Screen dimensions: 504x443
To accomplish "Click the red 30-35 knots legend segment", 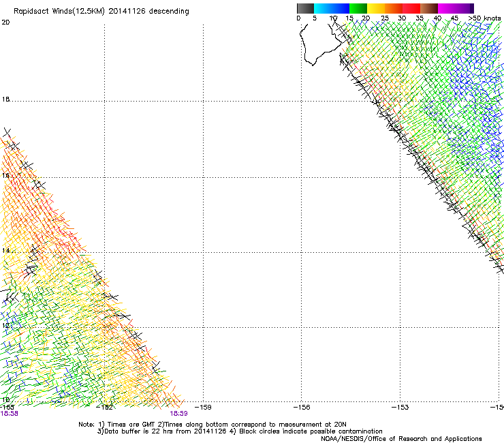I will [x=411, y=8].
